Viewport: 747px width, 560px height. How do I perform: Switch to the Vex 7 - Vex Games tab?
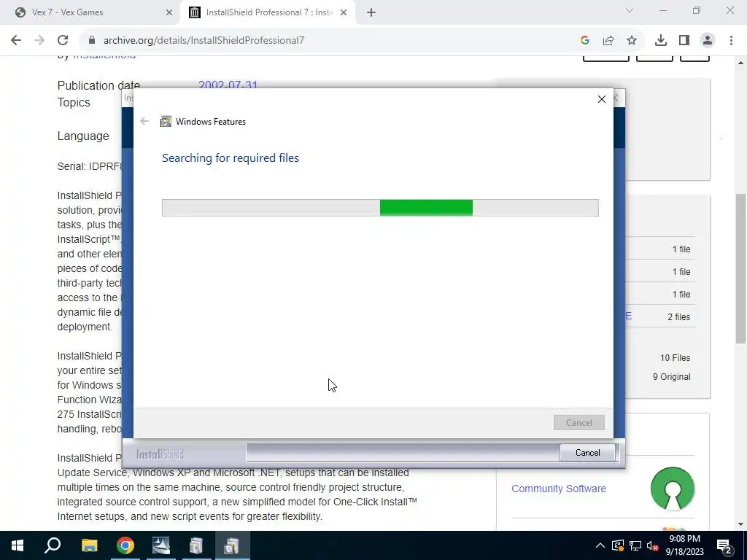[x=90, y=12]
